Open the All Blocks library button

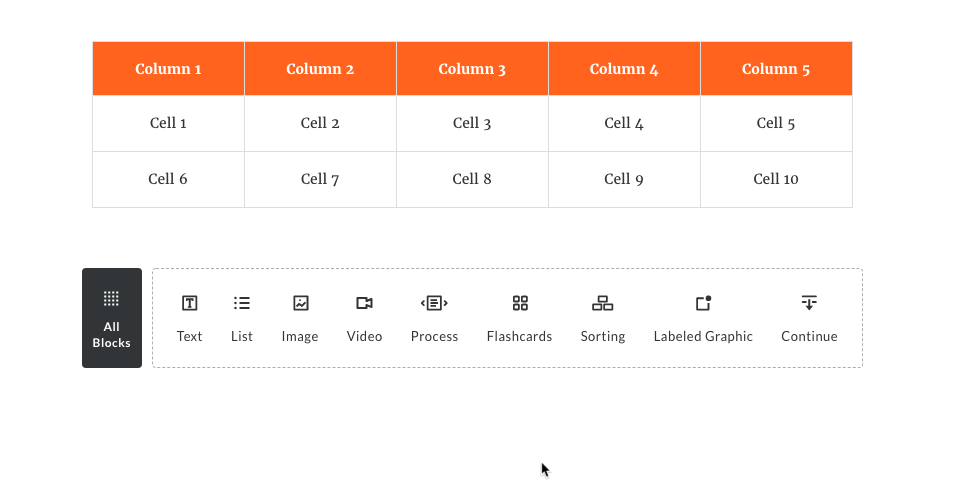(x=112, y=318)
